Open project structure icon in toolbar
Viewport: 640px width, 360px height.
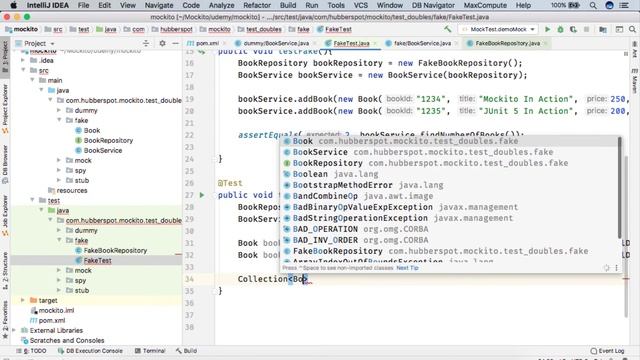pyautogui.click(x=602, y=29)
